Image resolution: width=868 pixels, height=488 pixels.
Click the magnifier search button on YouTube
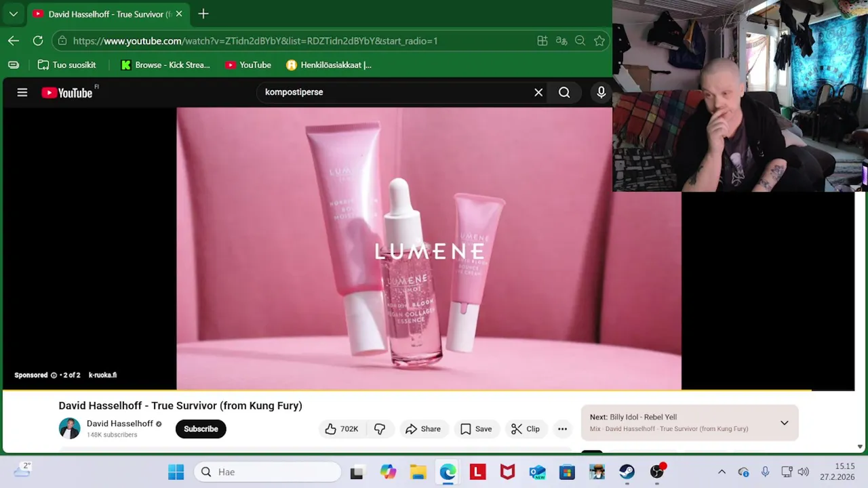pyautogui.click(x=564, y=92)
